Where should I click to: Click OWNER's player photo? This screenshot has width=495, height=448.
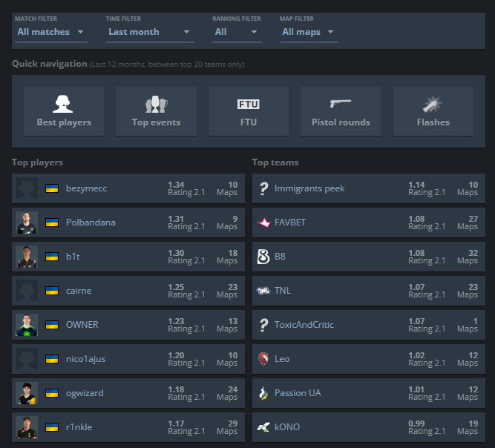click(27, 325)
